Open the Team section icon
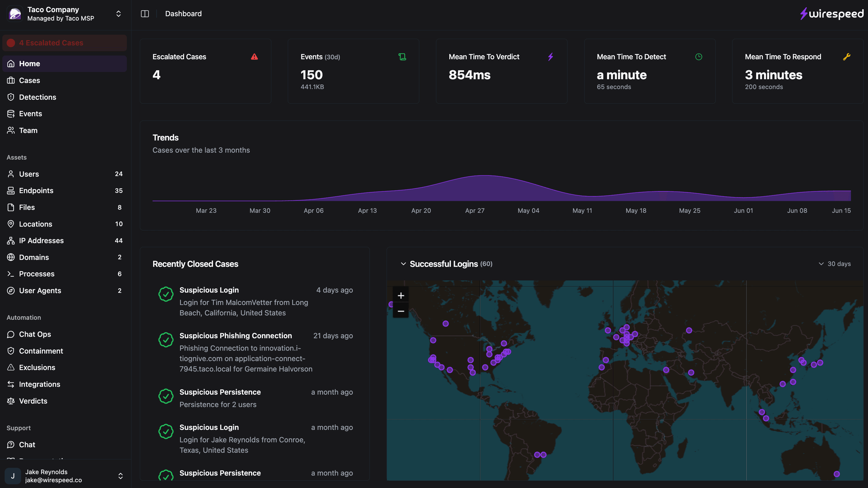 [11, 130]
